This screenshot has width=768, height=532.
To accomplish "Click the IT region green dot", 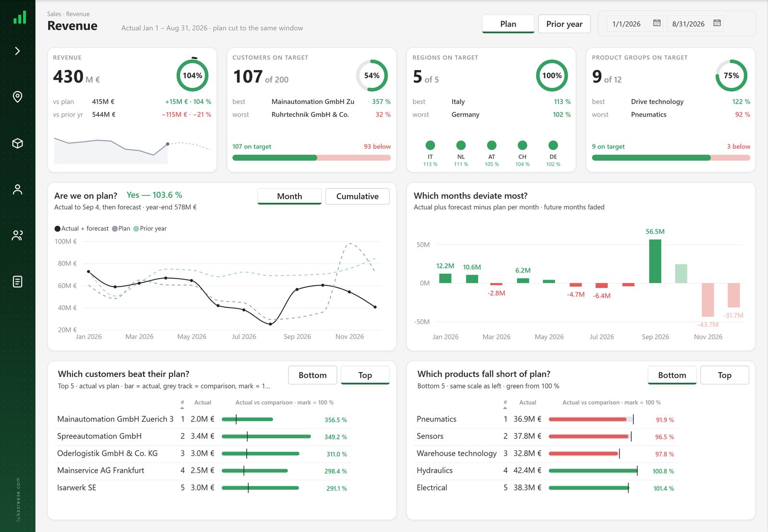I will click(x=430, y=145).
